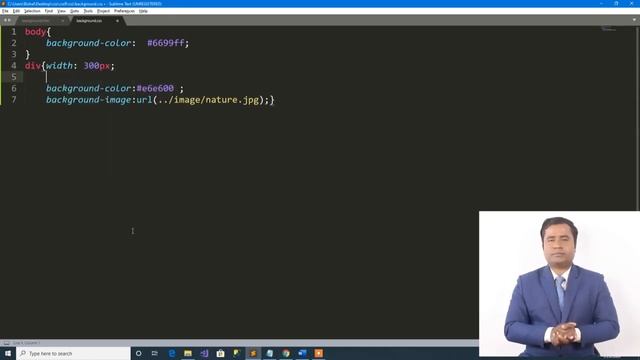Click the '#e6e600' color value
Image resolution: width=640 pixels, height=360 pixels.
click(x=155, y=88)
